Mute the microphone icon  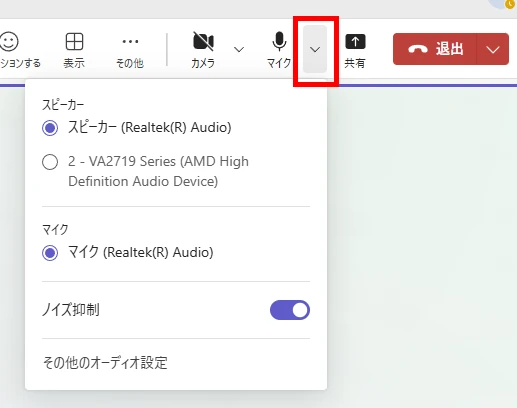279,41
